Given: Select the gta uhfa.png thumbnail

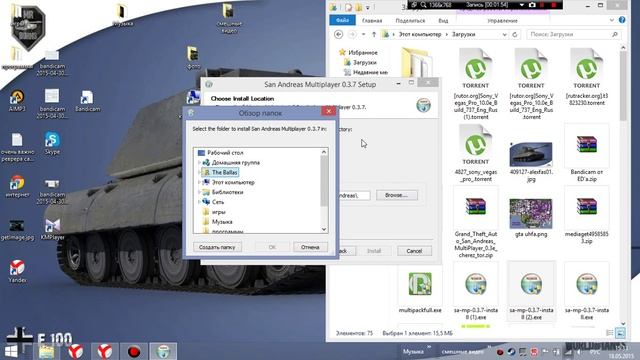Looking at the screenshot, I should [531, 218].
